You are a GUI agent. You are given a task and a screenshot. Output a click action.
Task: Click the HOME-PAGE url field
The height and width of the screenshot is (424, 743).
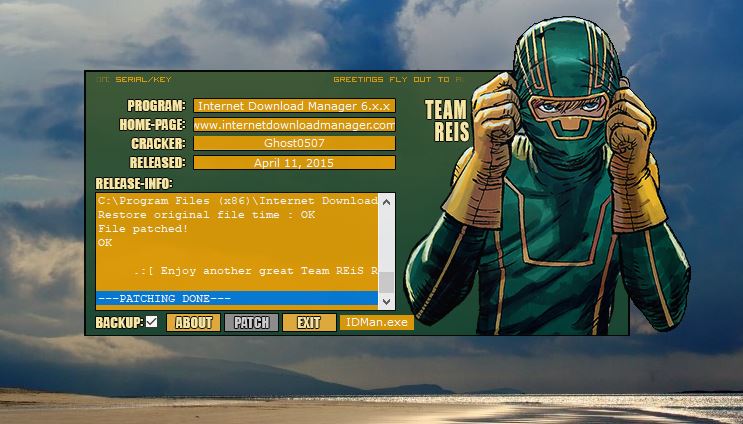click(x=294, y=125)
